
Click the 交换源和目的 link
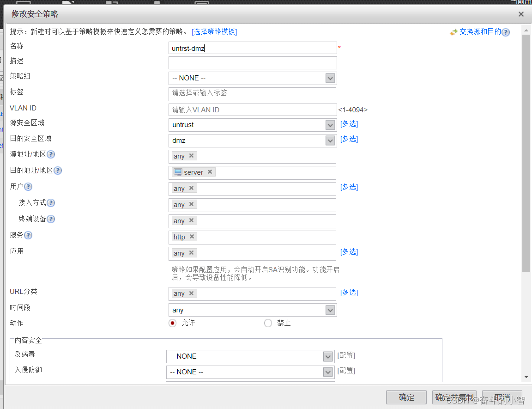(480, 31)
